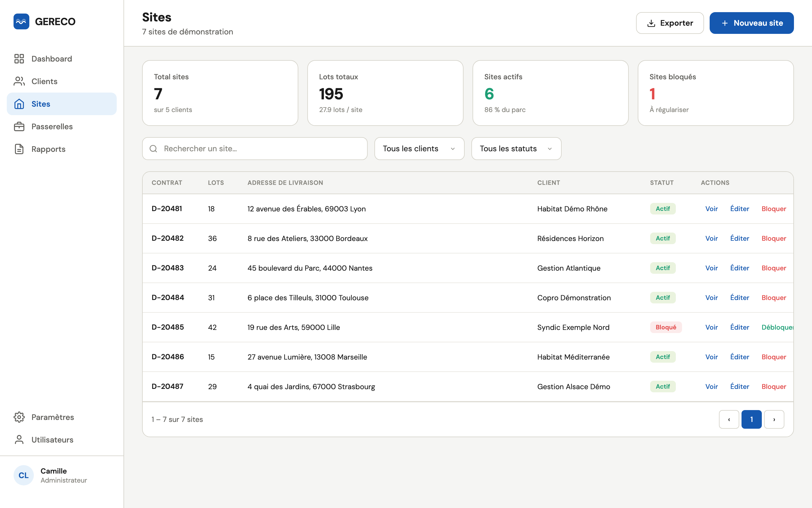This screenshot has width=812, height=508.
Task: Click the GERECO wave logo icon
Action: [x=21, y=21]
